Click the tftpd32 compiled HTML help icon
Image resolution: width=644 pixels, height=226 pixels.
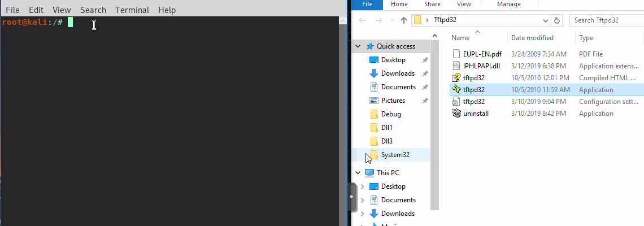tap(457, 78)
